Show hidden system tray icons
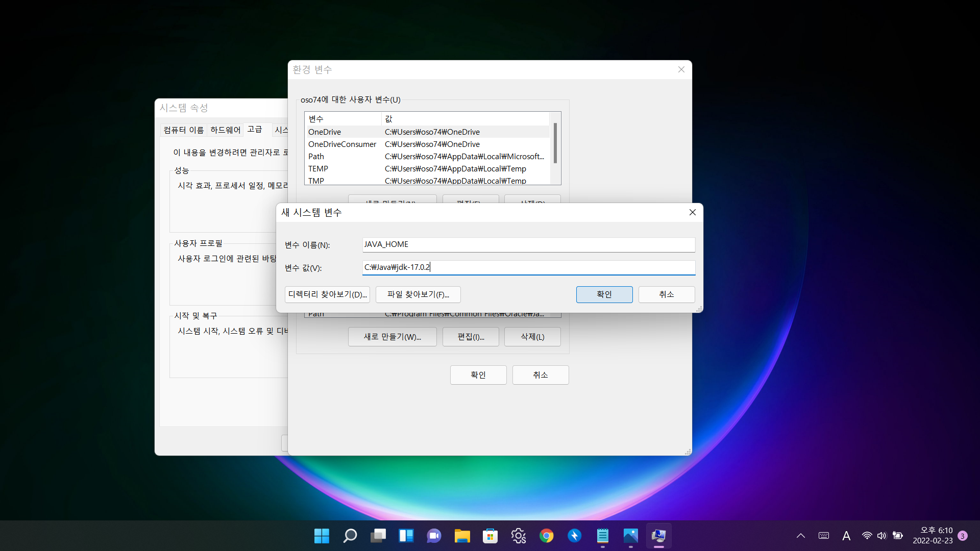The image size is (980, 551). pyautogui.click(x=801, y=536)
